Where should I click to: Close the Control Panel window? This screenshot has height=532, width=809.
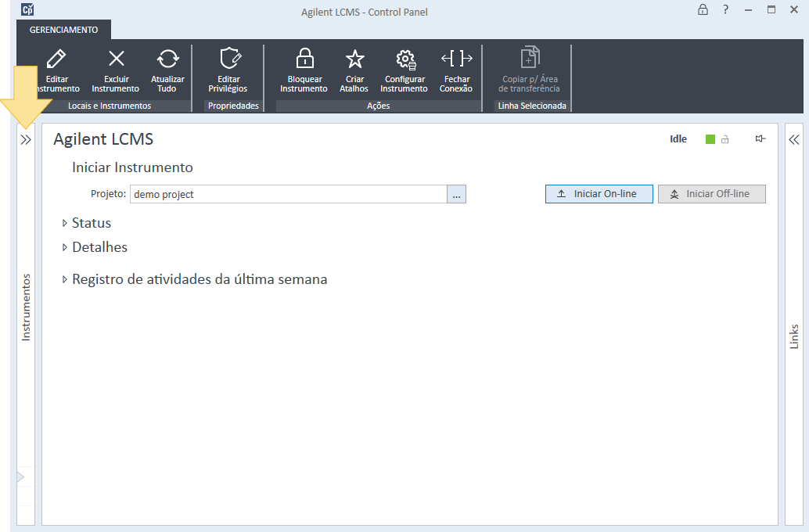(x=794, y=9)
